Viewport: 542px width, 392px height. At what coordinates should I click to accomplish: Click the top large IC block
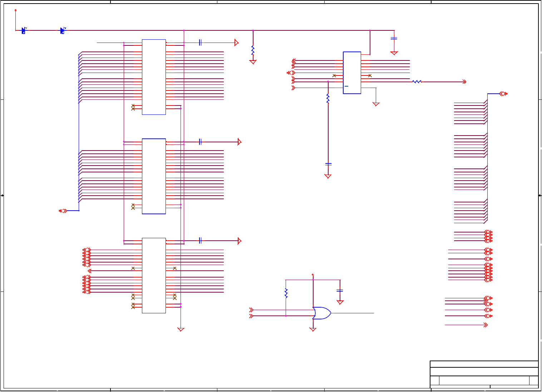pyautogui.click(x=154, y=77)
